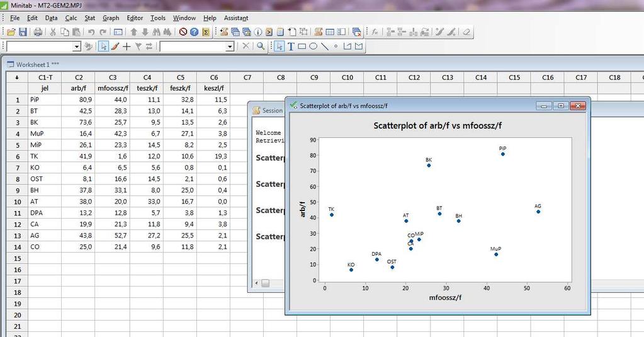The image size is (644, 337).
Task: Click the cell containing 80,9
Action: pyautogui.click(x=79, y=100)
